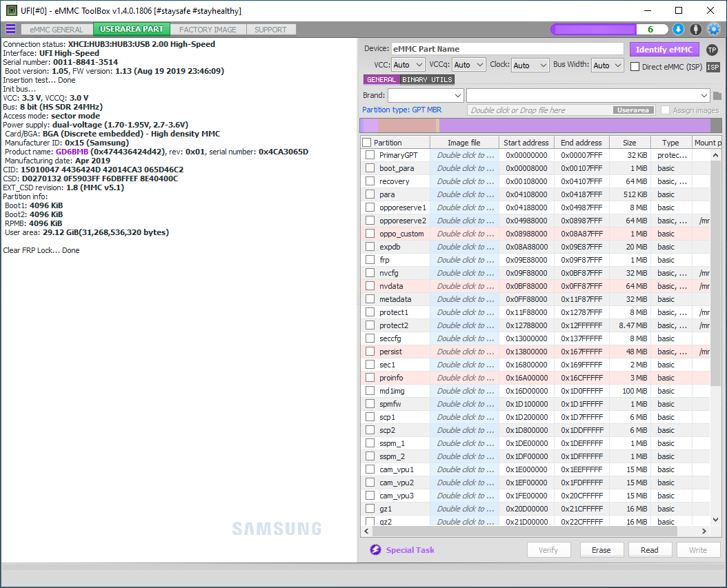Viewport: 727px width, 588px height.
Task: Click the horizontal scrollbar right arrow
Action: (x=704, y=531)
